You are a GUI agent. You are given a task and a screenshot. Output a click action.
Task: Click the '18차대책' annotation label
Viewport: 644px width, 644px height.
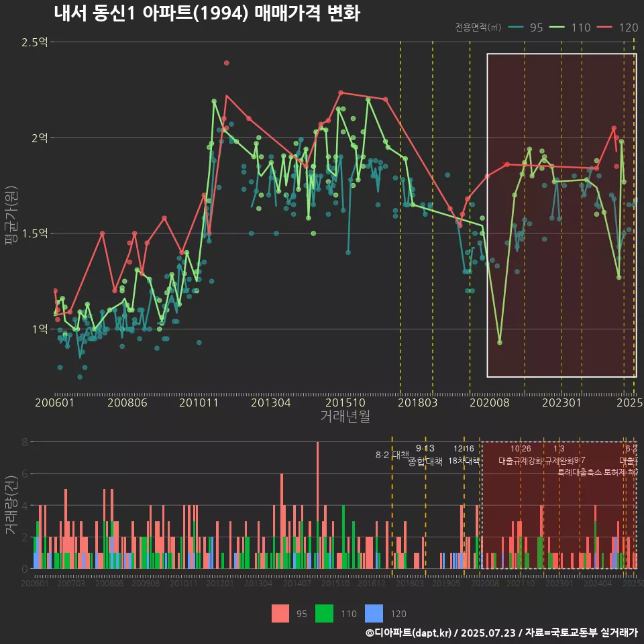pyautogui.click(x=464, y=461)
